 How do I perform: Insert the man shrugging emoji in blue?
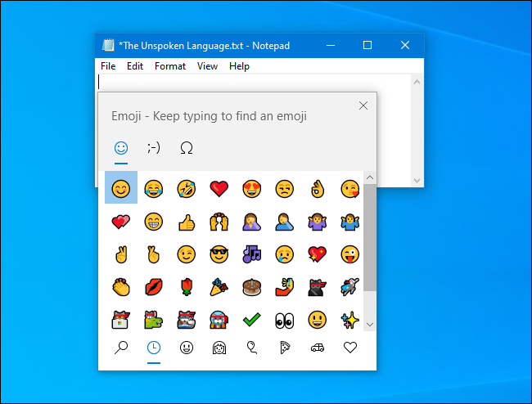click(x=349, y=222)
